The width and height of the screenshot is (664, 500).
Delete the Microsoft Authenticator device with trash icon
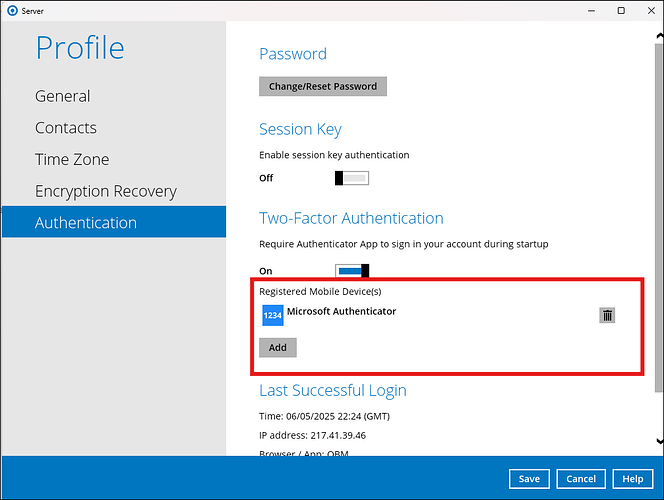(607, 315)
